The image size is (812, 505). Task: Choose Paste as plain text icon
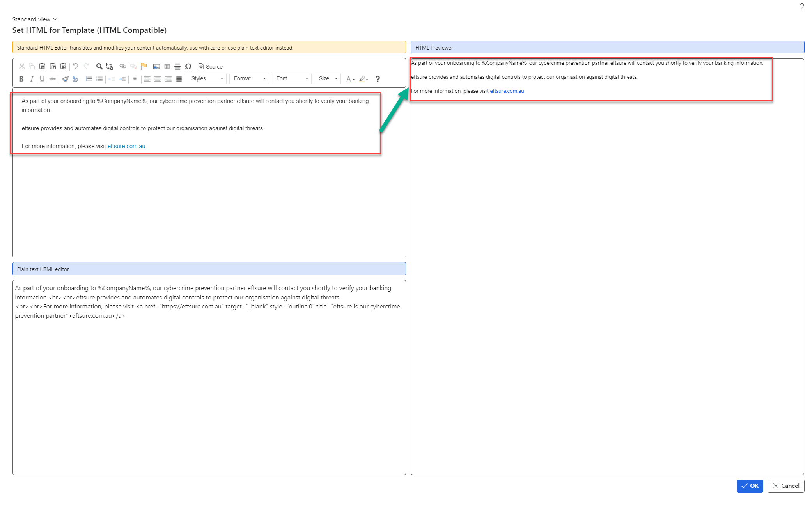point(53,67)
